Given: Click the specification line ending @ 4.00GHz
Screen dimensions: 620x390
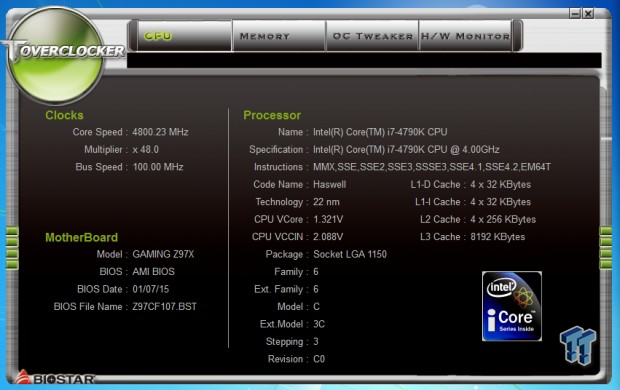Looking at the screenshot, I should 406,150.
